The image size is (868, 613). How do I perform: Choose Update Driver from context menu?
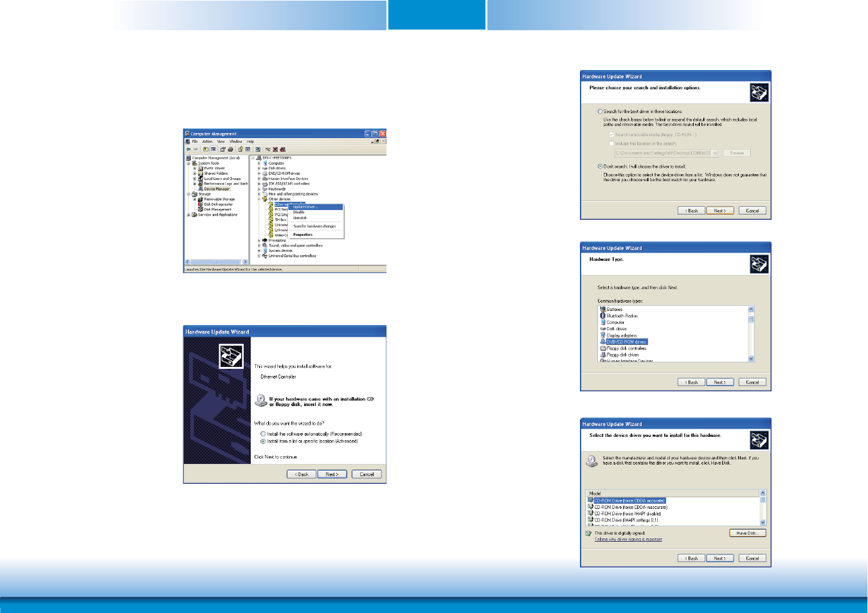tap(316, 207)
